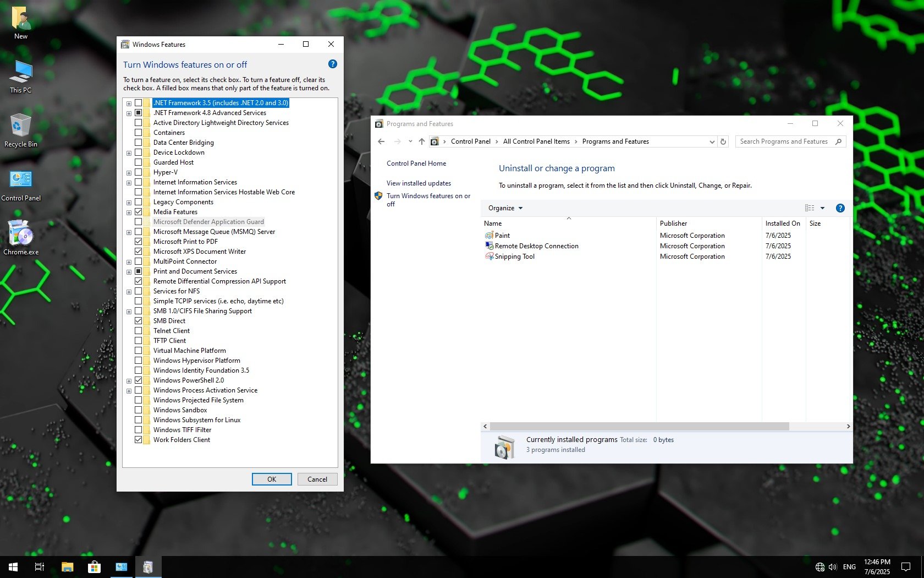Expand Internet Information Services node
Screen dimensions: 924x578
[129, 183]
